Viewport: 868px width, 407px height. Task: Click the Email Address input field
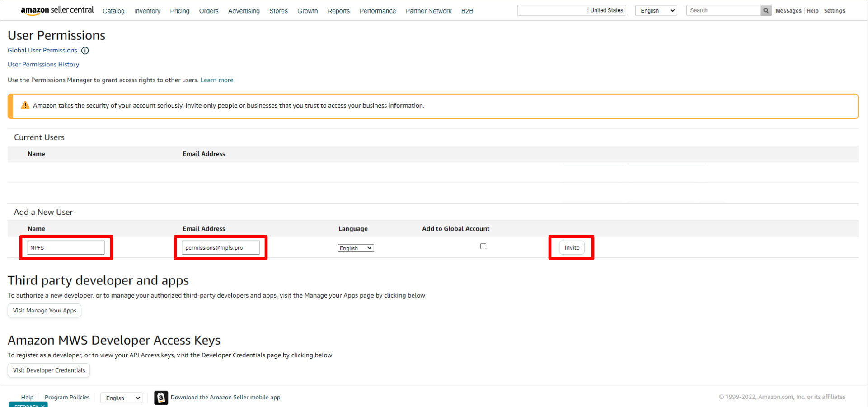pyautogui.click(x=221, y=247)
